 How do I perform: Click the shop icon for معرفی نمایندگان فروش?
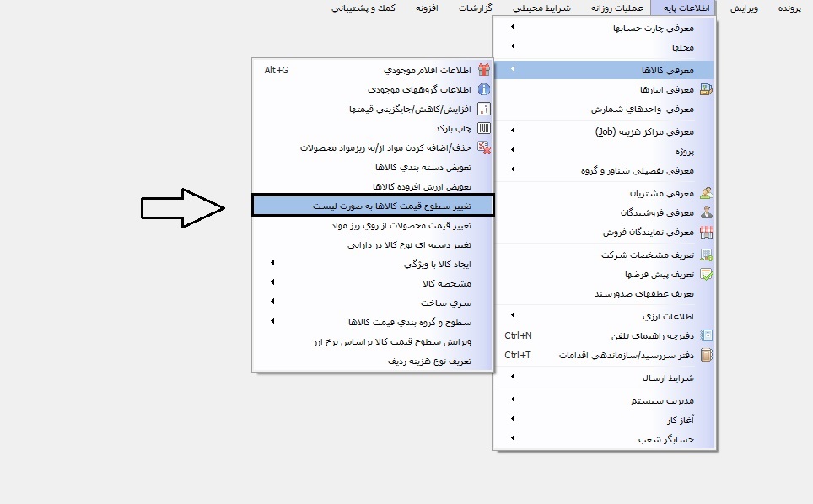pos(706,232)
